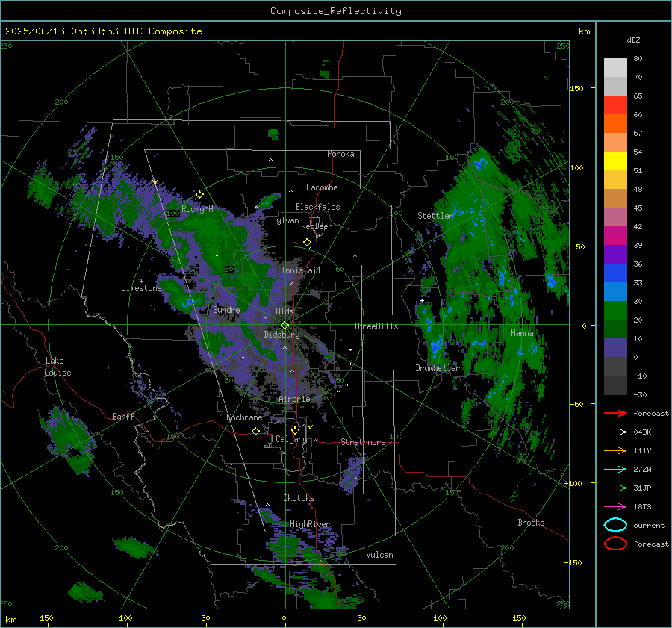Click the Sundre city label

tap(226, 309)
